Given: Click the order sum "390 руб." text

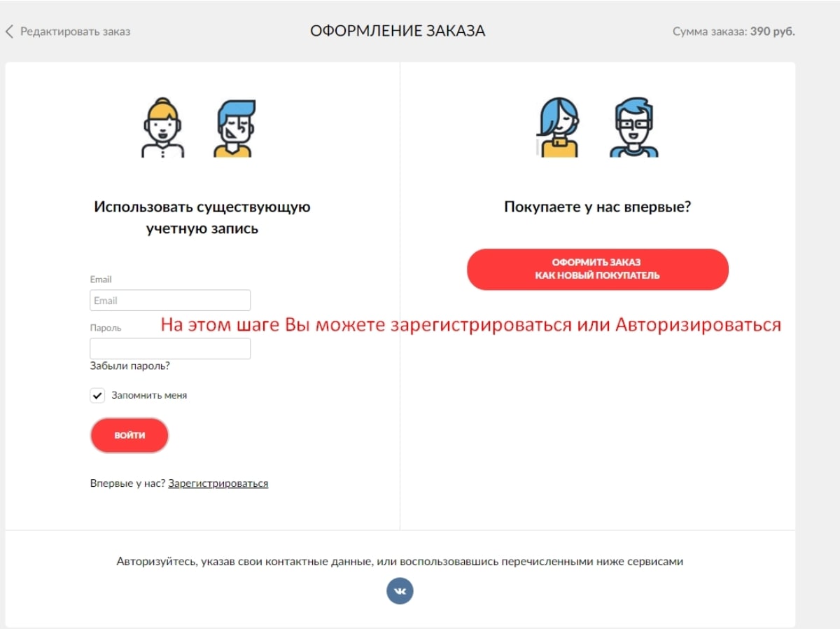Looking at the screenshot, I should 772,32.
